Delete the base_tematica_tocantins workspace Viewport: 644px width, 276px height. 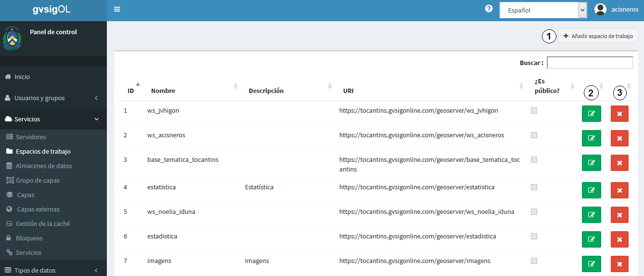tap(619, 163)
